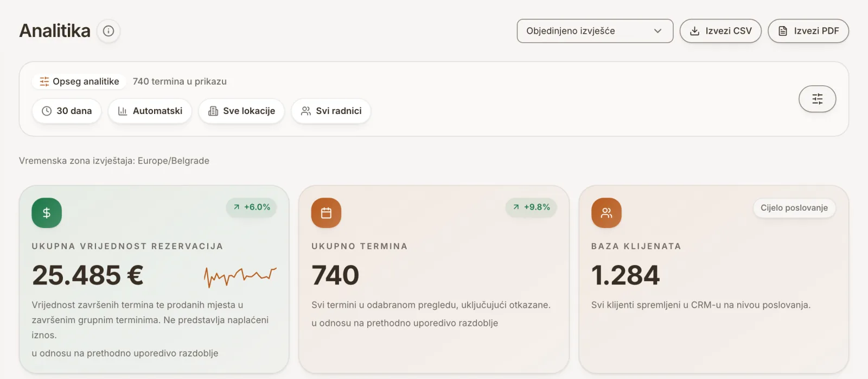868x379 pixels.
Task: Click the revenue sparkline chart
Action: coord(240,276)
